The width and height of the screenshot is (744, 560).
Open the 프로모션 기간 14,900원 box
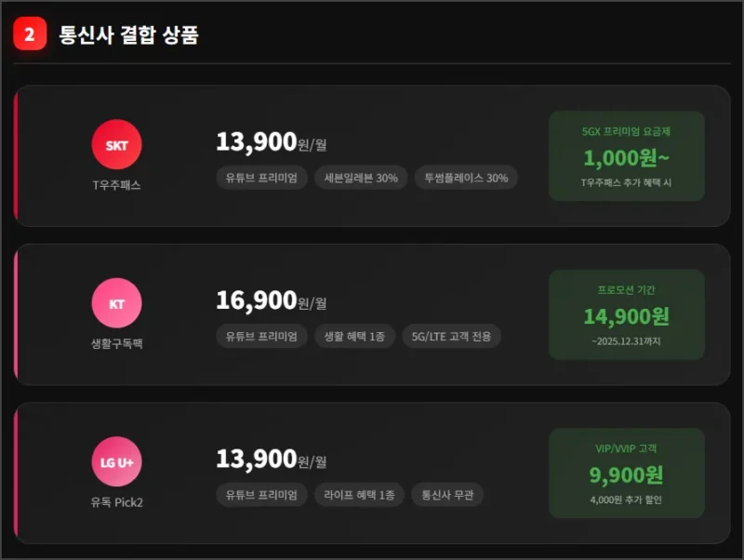(626, 314)
